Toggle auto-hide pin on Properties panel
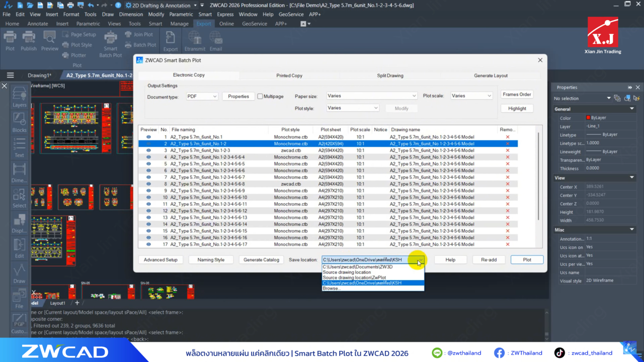Image resolution: width=644 pixels, height=362 pixels. 630,87
